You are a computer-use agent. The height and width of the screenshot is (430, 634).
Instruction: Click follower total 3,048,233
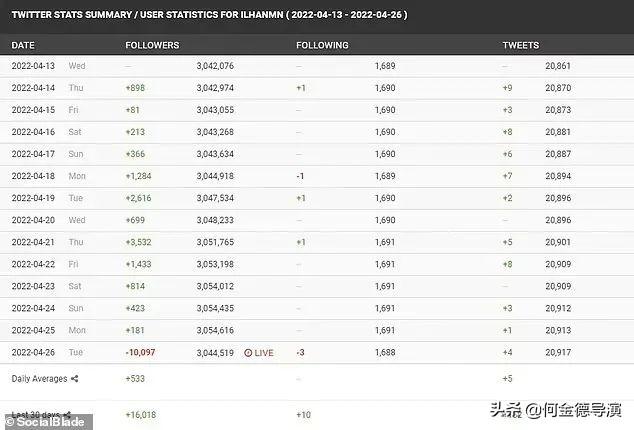215,220
